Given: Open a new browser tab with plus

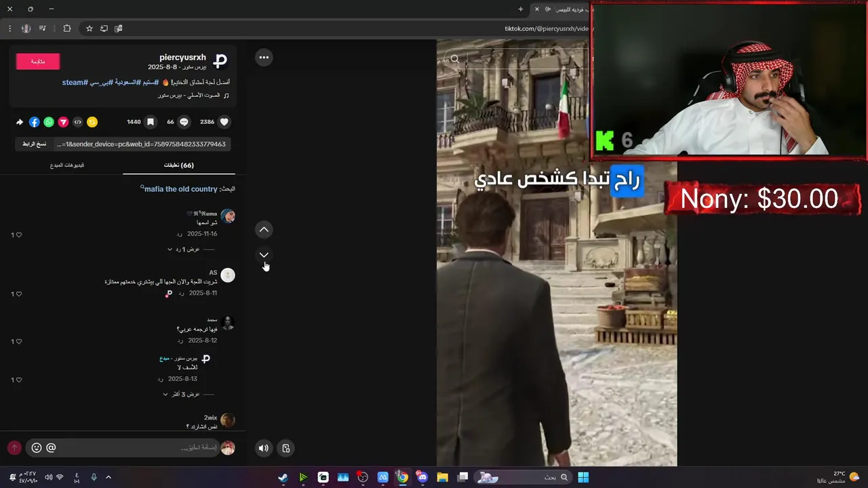Looking at the screenshot, I should [521, 9].
